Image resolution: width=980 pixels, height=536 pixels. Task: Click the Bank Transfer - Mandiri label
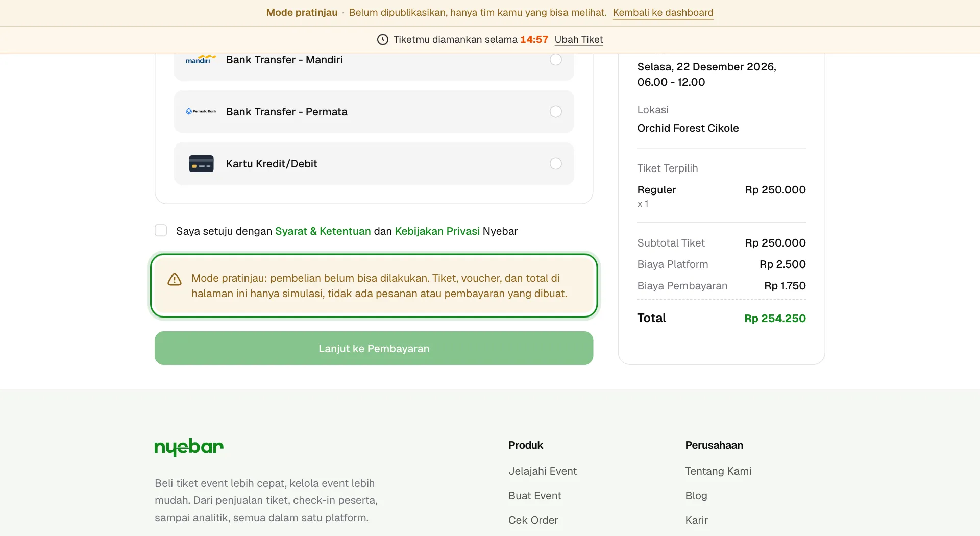click(284, 59)
